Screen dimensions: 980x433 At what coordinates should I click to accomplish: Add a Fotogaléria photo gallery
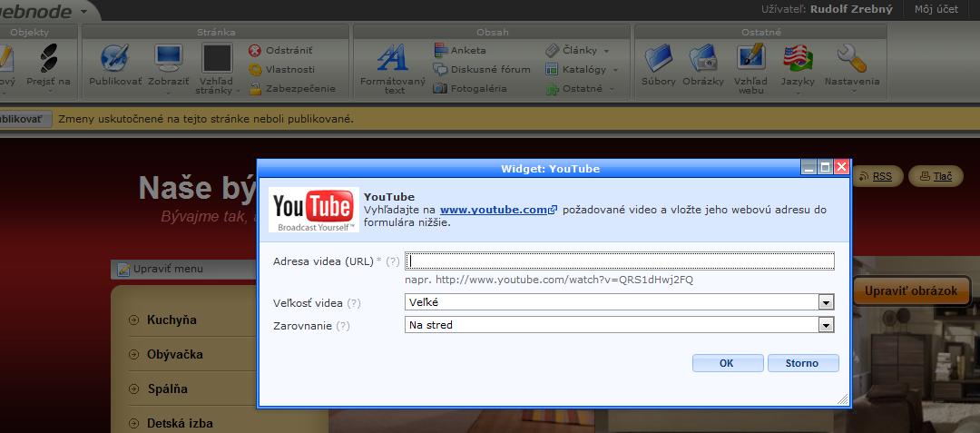tap(471, 89)
